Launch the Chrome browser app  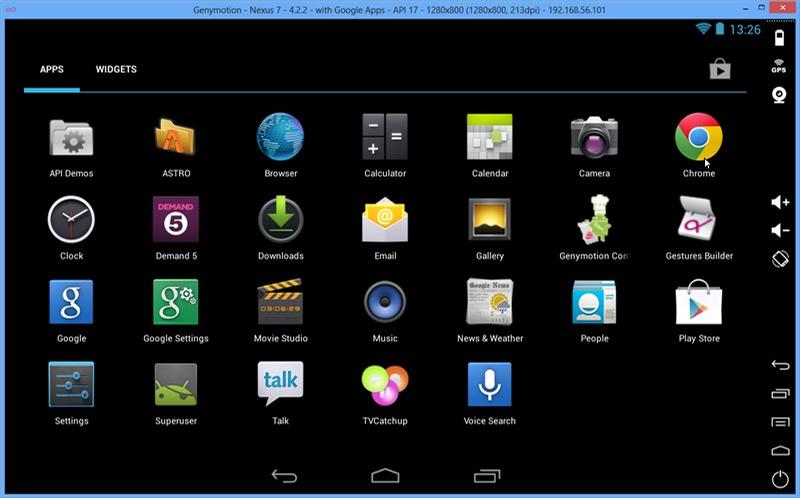698,137
